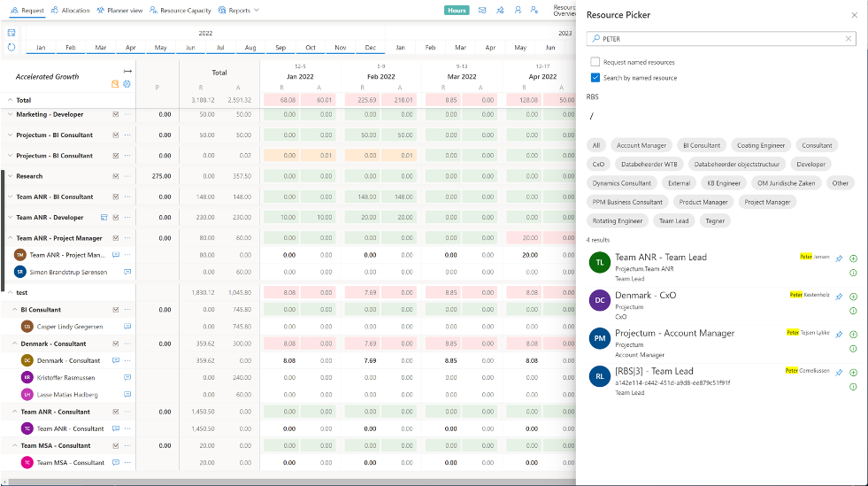
Task: Enable Request named resources checkbox
Action: pyautogui.click(x=595, y=62)
